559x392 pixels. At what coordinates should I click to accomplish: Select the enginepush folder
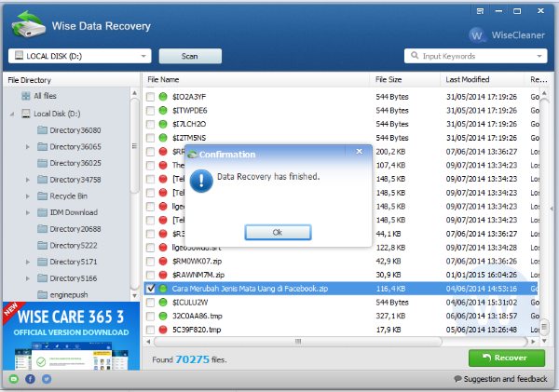click(x=62, y=295)
